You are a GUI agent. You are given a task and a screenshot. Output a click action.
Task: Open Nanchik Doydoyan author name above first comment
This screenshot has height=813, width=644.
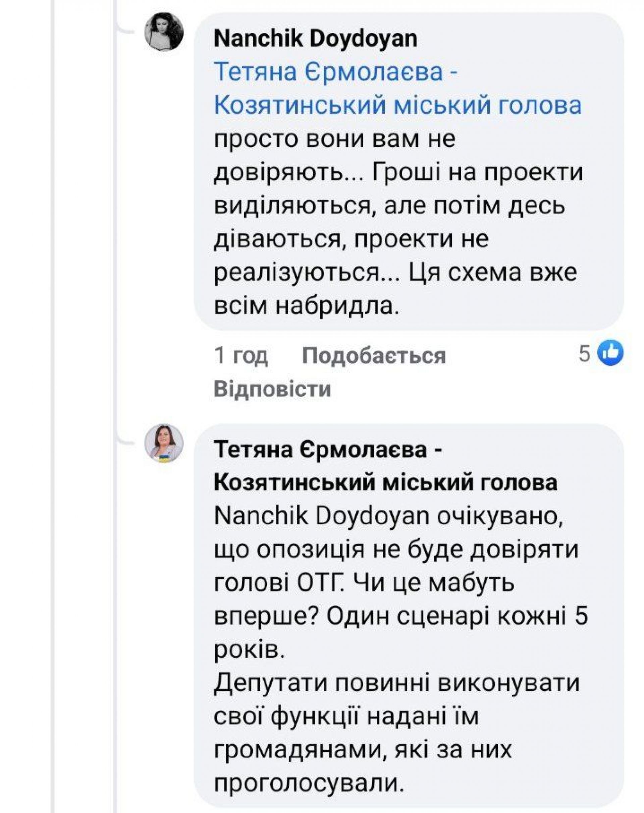(316, 39)
